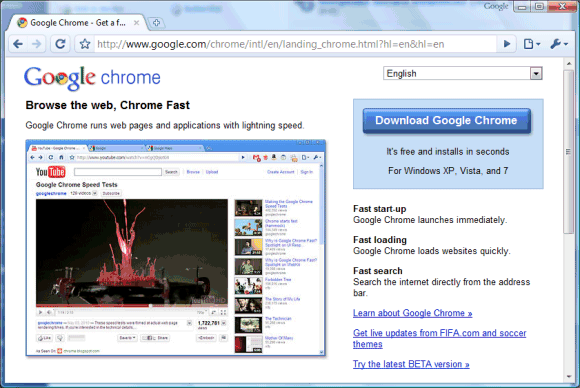
Task: Click the YouTube speed test screenshot
Action: [176, 248]
